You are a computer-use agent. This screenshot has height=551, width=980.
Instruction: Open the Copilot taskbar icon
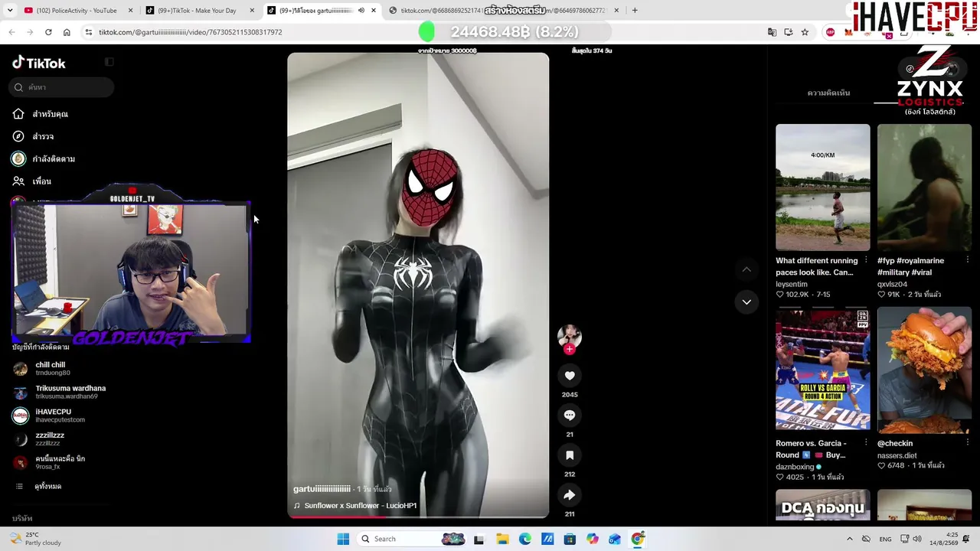(593, 539)
